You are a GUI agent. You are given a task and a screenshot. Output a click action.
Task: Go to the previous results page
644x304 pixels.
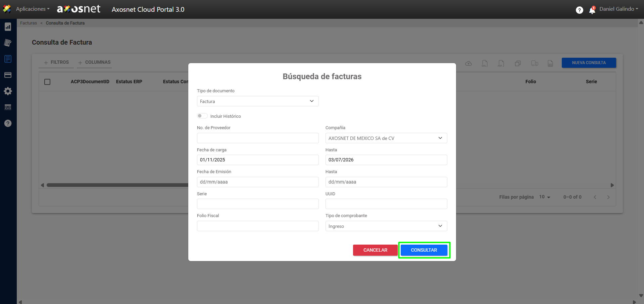tap(595, 197)
